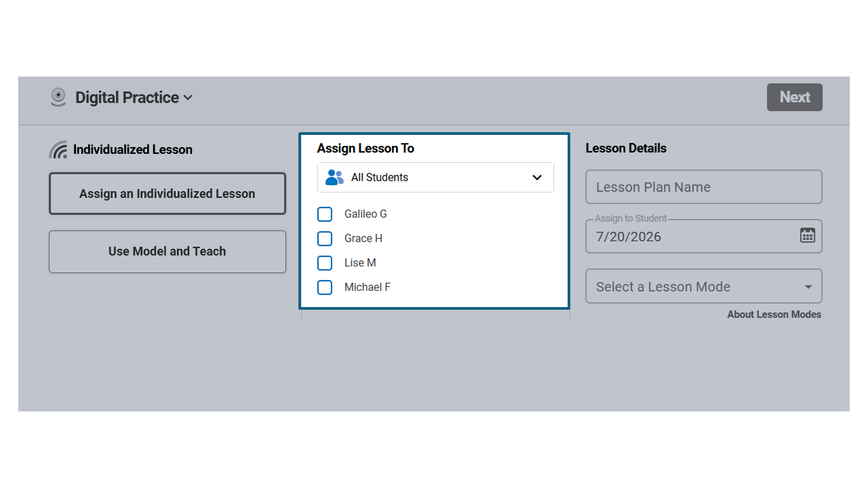The height and width of the screenshot is (488, 868).
Task: Tick the Galileo G checkbox
Action: point(325,214)
